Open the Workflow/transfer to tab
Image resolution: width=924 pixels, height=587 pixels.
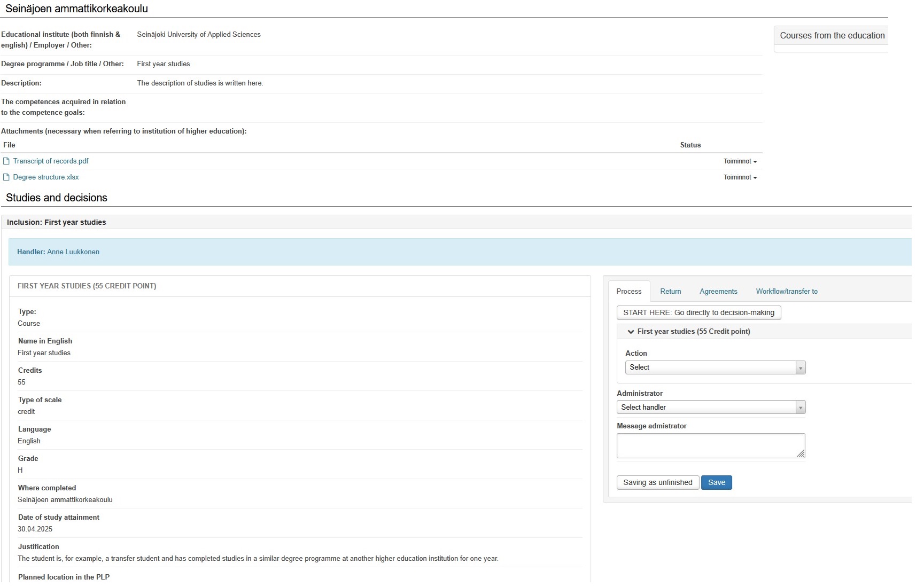786,292
